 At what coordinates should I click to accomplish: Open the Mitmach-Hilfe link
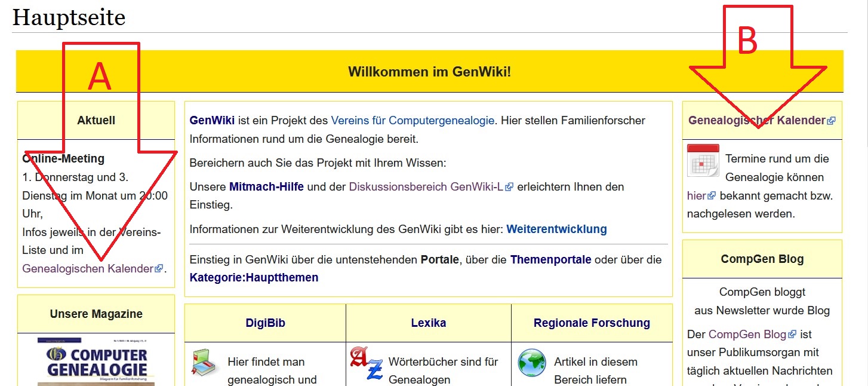266,186
